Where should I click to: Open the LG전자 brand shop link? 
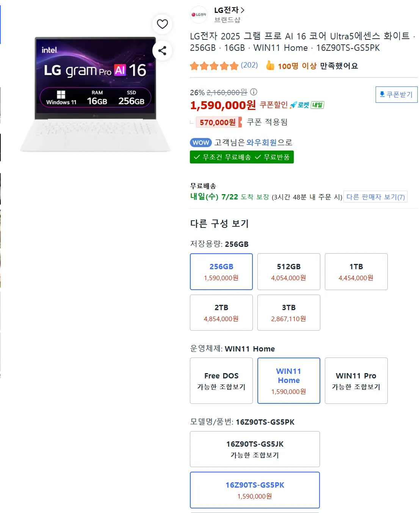[x=229, y=10]
